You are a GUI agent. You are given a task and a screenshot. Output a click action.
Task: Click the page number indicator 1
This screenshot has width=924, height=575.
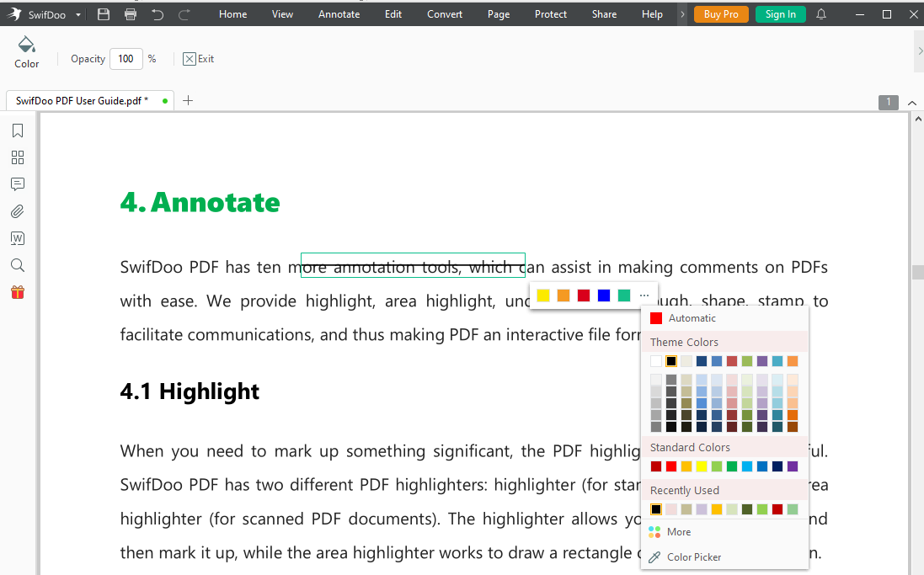[888, 102]
